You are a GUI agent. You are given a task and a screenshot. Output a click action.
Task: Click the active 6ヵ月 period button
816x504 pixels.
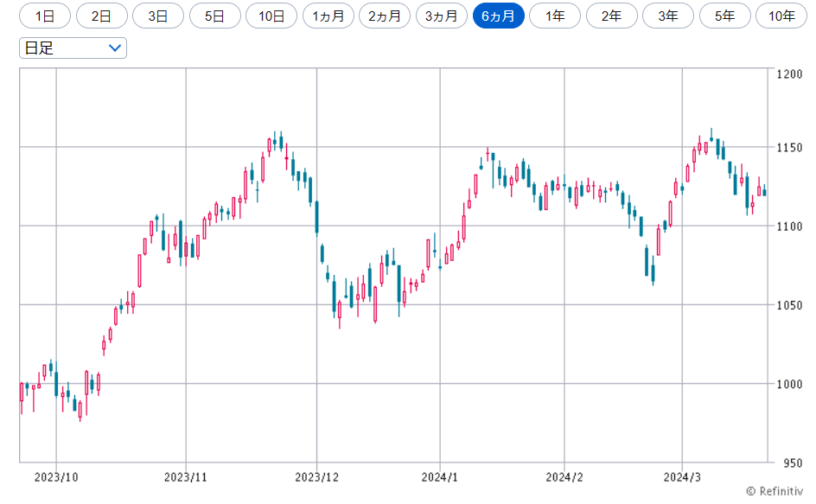[x=498, y=16]
